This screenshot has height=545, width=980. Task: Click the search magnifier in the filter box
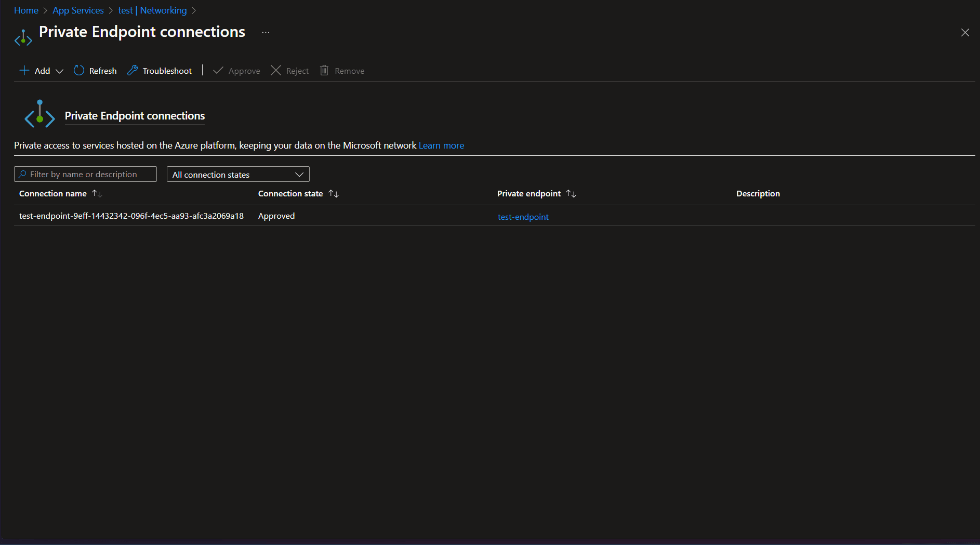(x=22, y=174)
